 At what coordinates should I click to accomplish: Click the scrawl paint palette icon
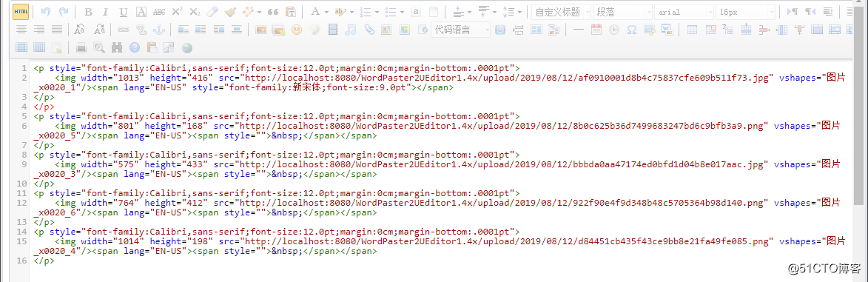(314, 30)
